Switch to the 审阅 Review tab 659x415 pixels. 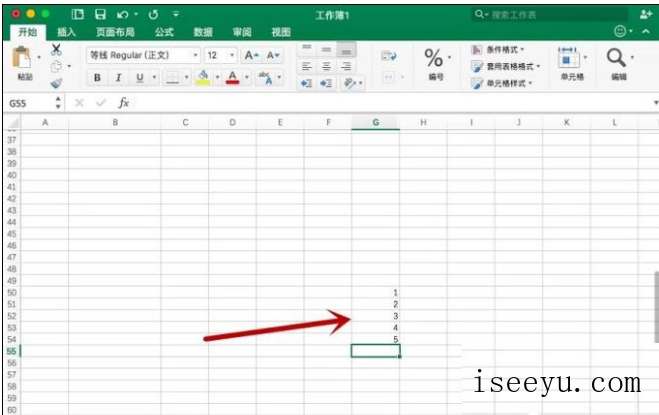[242, 32]
